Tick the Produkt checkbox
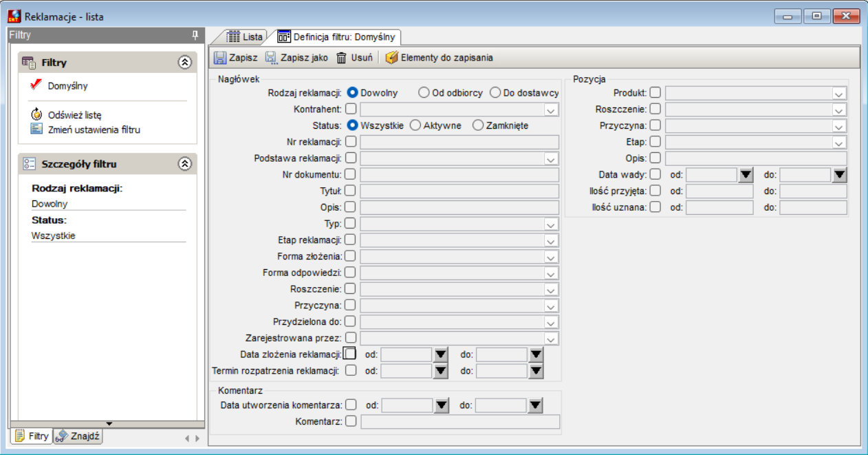Screen dimensions: 868x455 [x=656, y=92]
